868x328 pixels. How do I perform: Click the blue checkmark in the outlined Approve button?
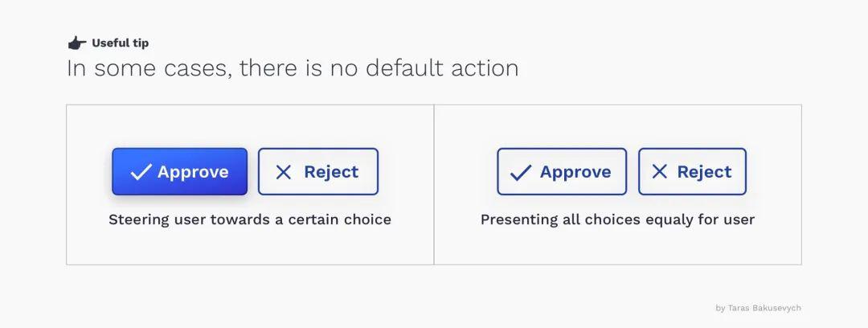pos(520,172)
